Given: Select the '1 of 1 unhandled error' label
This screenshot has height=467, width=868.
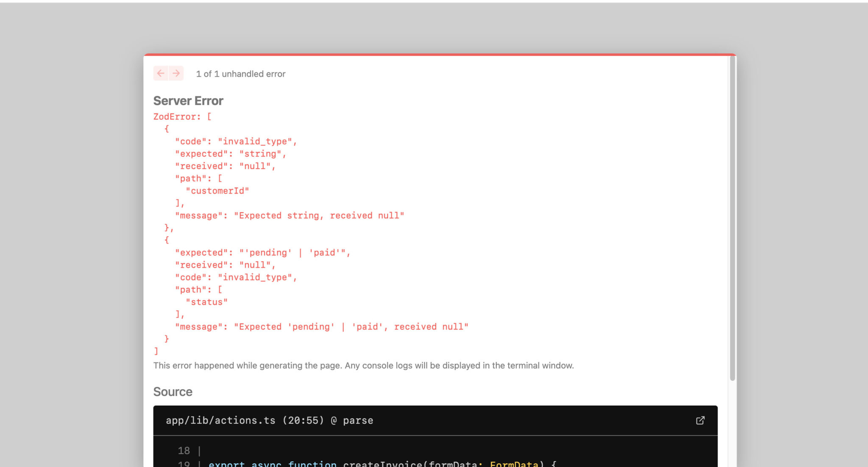Looking at the screenshot, I should [240, 74].
